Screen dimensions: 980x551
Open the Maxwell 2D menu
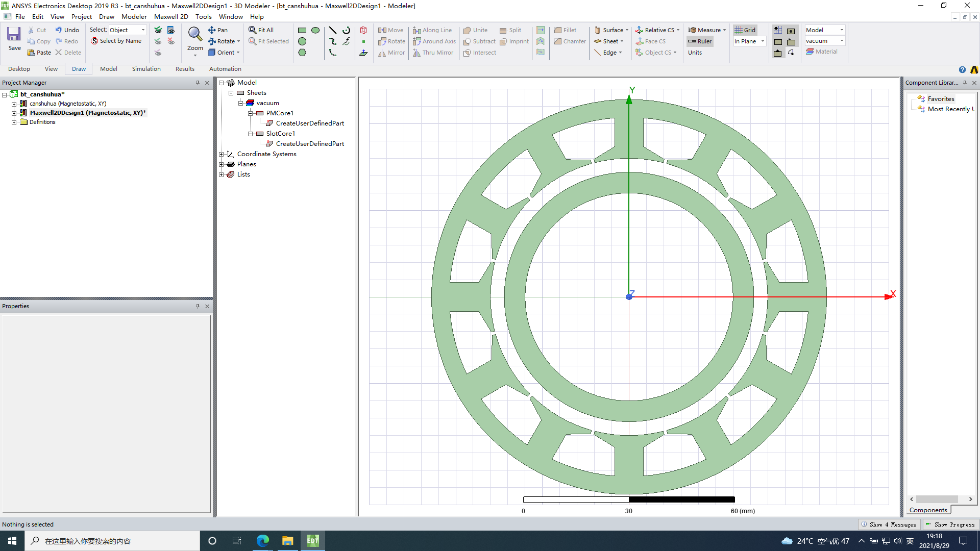(x=171, y=16)
